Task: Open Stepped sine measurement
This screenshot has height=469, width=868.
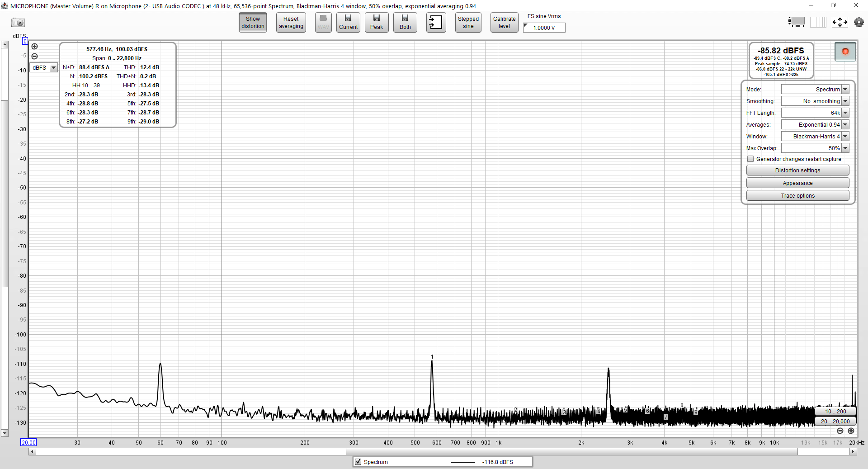Action: tap(468, 22)
